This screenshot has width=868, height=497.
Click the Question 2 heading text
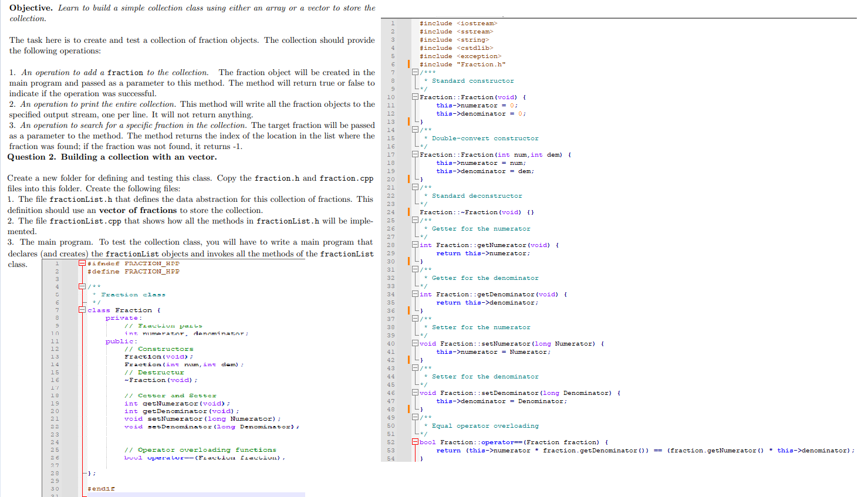pyautogui.click(x=112, y=157)
